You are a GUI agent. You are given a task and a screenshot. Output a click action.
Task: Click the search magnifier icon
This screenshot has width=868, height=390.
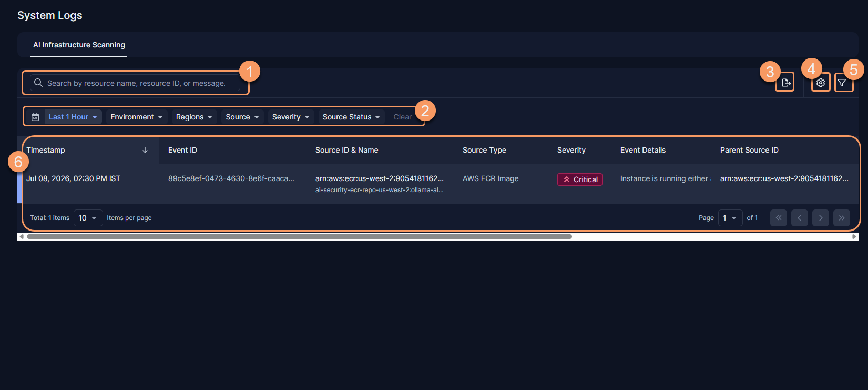(38, 83)
